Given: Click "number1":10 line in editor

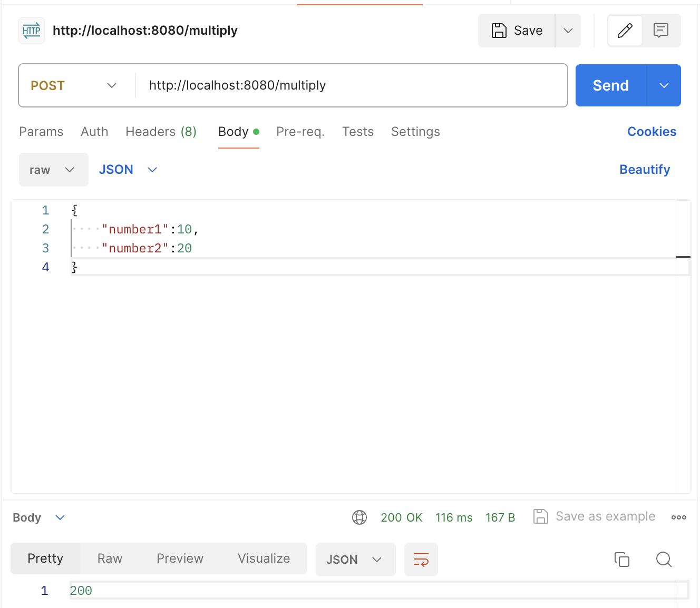Looking at the screenshot, I should pos(150,229).
